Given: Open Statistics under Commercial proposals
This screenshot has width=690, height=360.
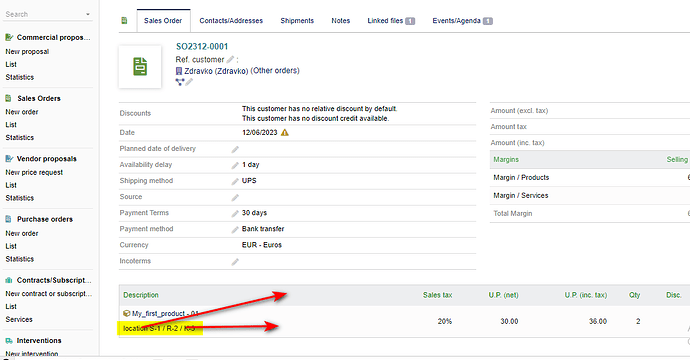Looking at the screenshot, I should click(x=19, y=77).
